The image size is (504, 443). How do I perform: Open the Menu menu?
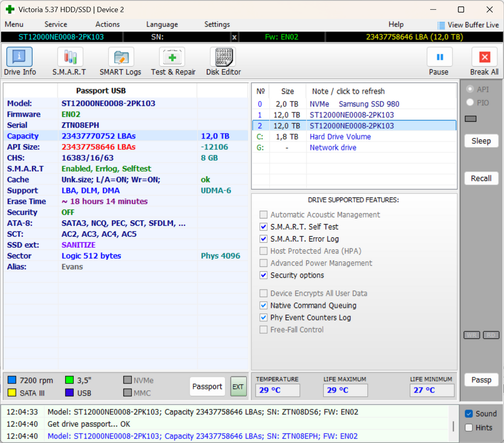(x=14, y=25)
